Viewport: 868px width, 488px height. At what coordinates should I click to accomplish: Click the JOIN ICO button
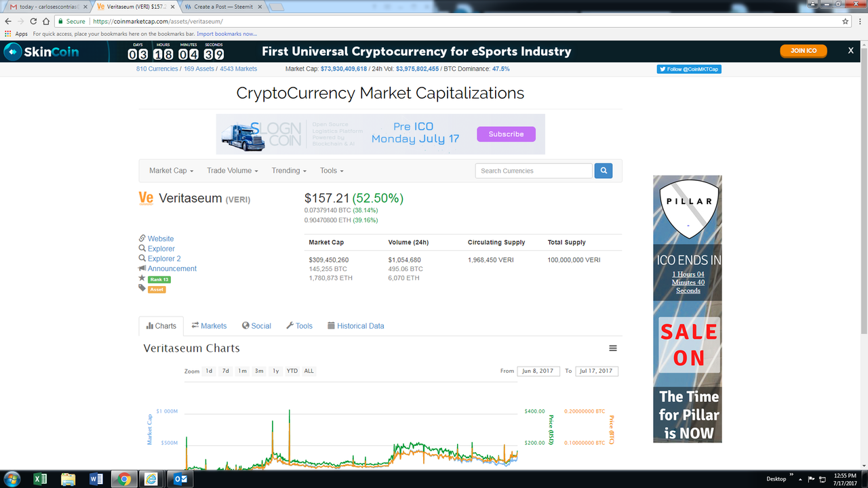pyautogui.click(x=804, y=51)
